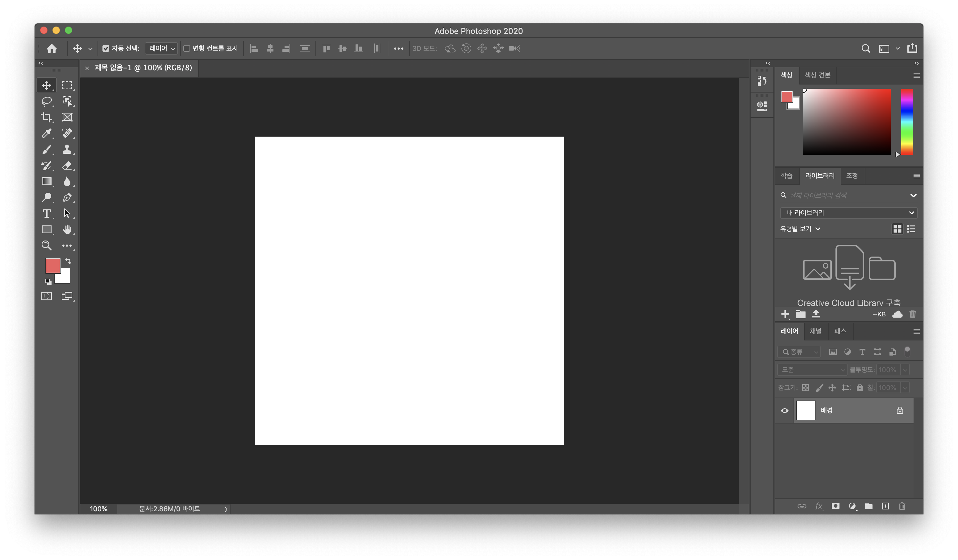This screenshot has width=958, height=560.
Task: Select the Lasso tool
Action: [46, 101]
